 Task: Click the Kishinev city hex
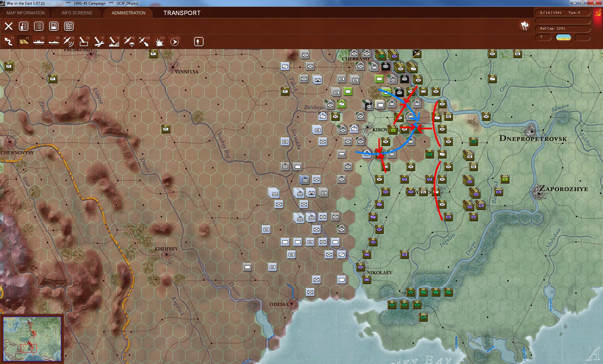[166, 254]
